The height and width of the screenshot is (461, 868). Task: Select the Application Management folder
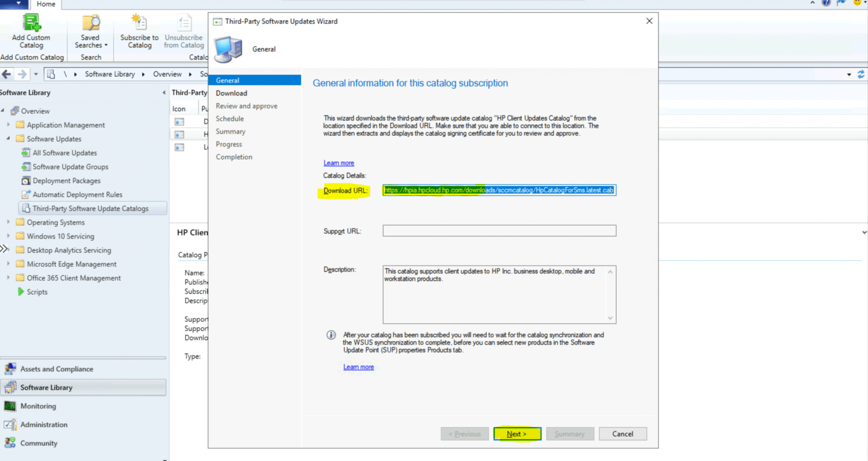(66, 125)
